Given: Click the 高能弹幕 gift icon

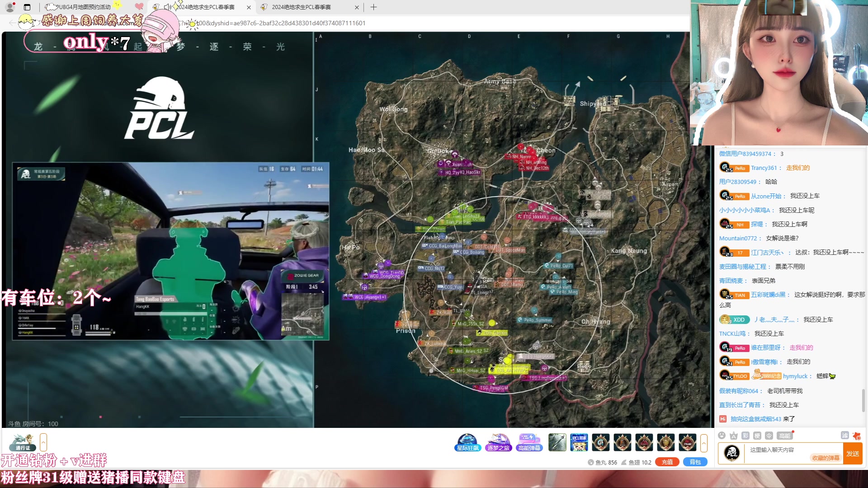Looking at the screenshot, I should 529,442.
